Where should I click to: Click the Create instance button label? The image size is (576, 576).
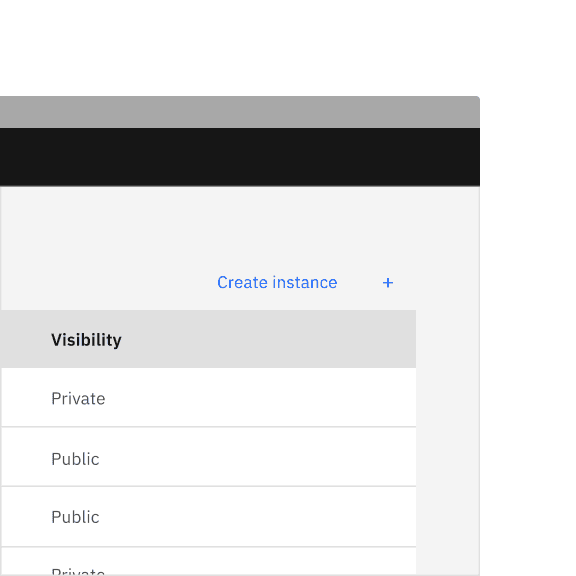click(277, 282)
